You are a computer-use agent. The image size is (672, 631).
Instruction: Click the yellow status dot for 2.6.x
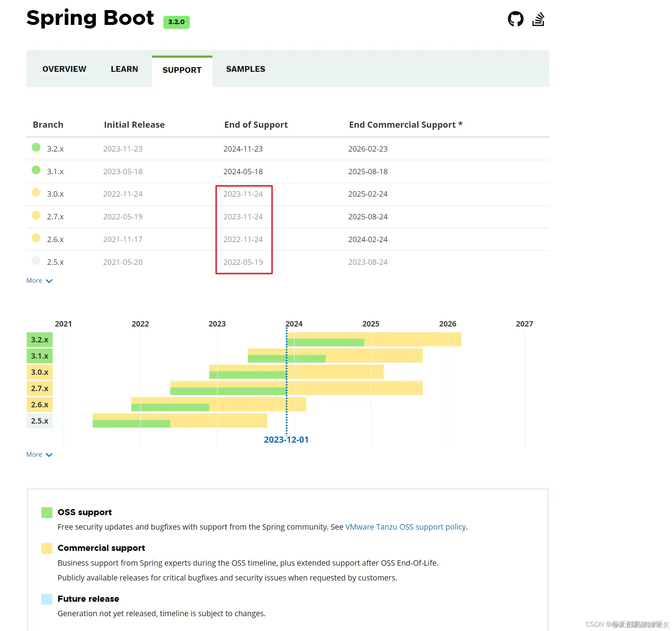click(36, 238)
